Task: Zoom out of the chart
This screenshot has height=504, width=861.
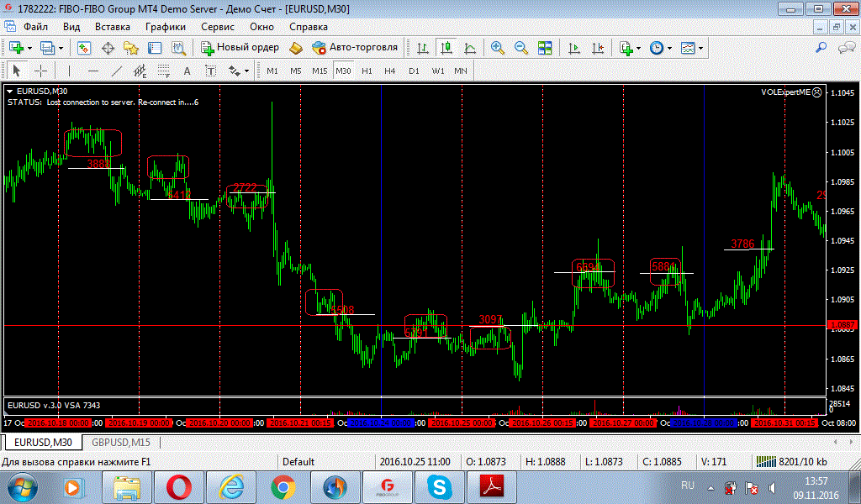Action: pos(521,48)
